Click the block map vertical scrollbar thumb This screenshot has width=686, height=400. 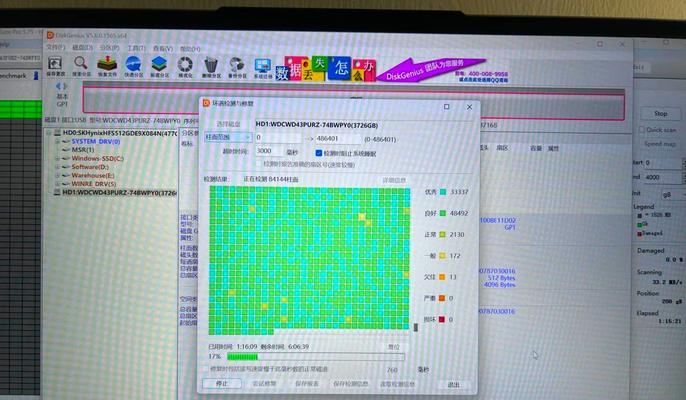(x=415, y=327)
